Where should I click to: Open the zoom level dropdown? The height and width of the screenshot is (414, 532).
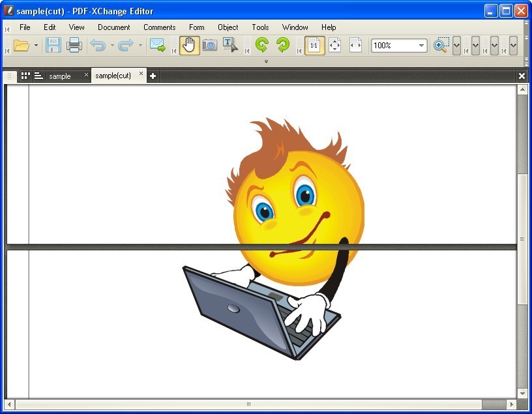click(421, 46)
